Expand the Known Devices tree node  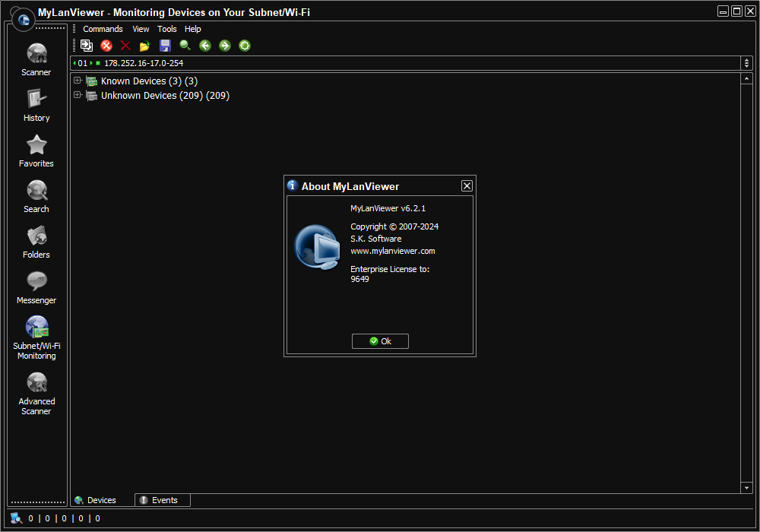[78, 81]
